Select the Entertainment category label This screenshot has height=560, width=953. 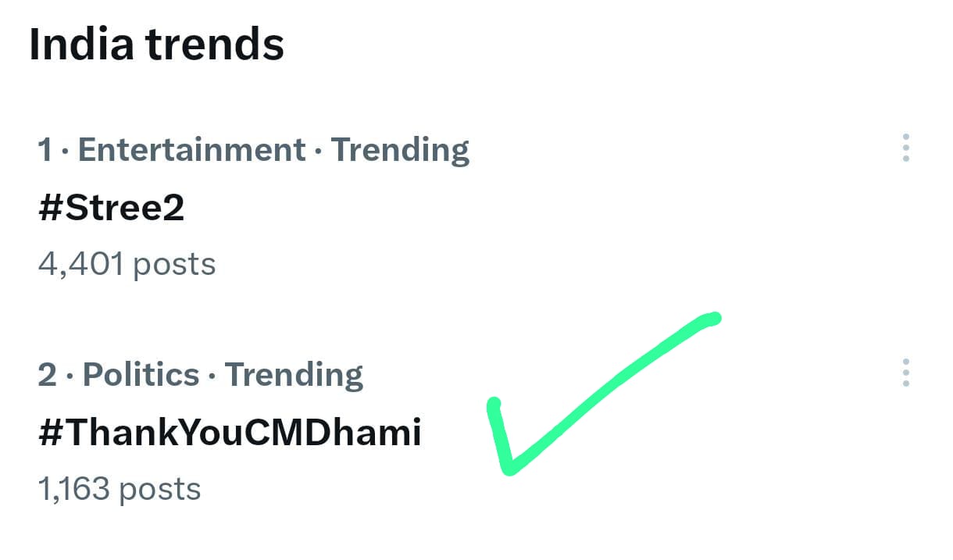[191, 149]
